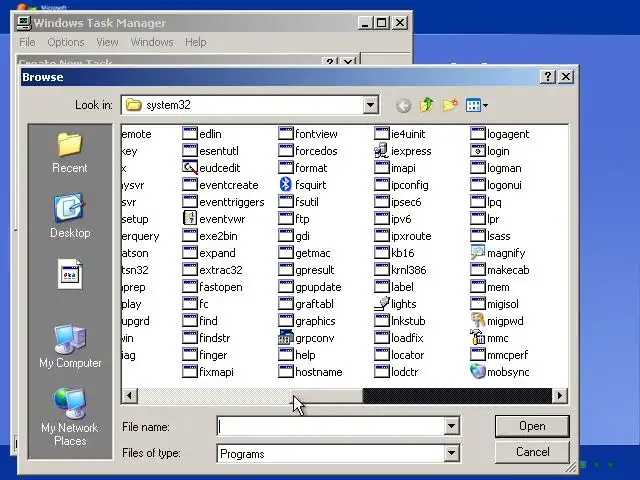Select the file named graftabl
640x480 pixels.
(x=315, y=304)
